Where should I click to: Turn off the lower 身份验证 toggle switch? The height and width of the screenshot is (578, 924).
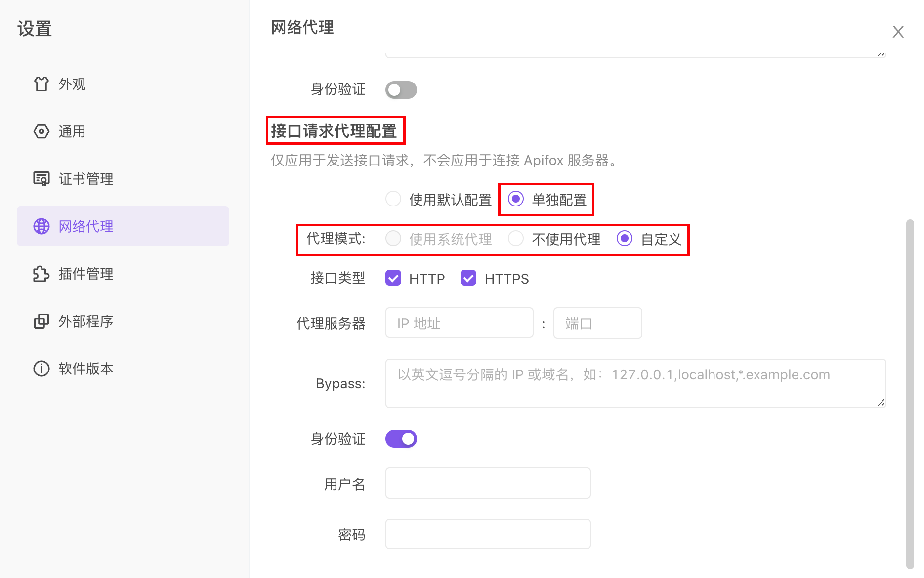(x=401, y=439)
